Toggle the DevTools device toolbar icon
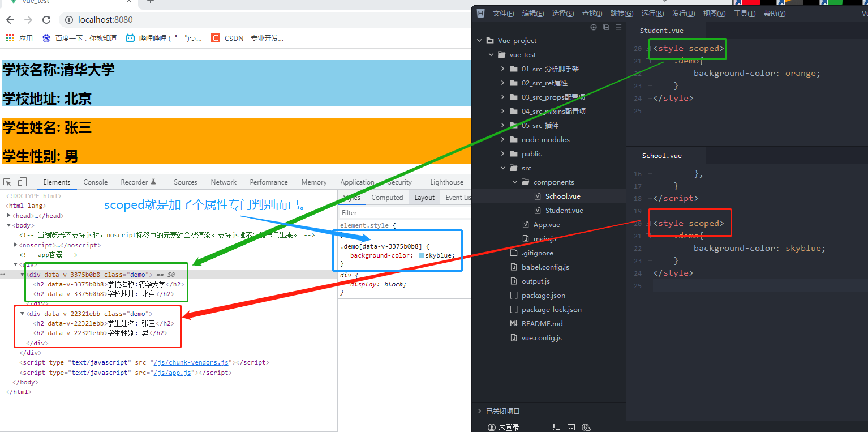 (22, 182)
